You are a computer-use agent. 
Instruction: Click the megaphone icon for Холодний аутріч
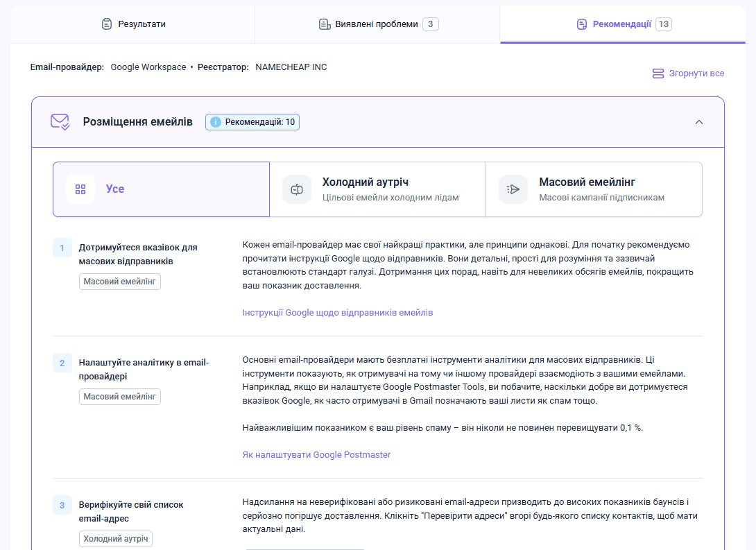click(295, 189)
